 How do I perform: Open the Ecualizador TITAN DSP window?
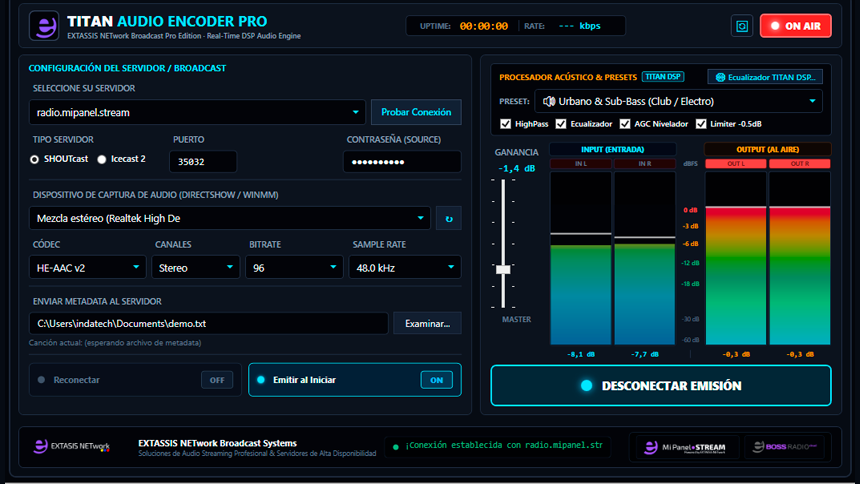(x=765, y=77)
